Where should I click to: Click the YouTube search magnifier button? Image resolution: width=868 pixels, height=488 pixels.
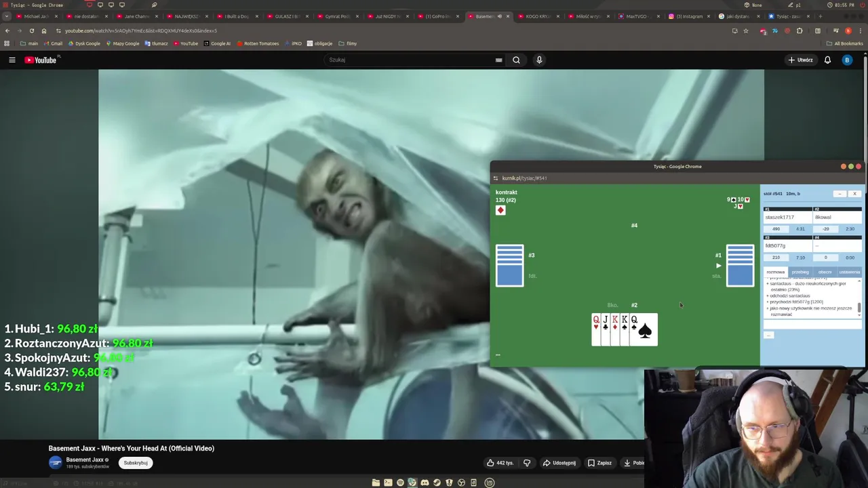[516, 60]
